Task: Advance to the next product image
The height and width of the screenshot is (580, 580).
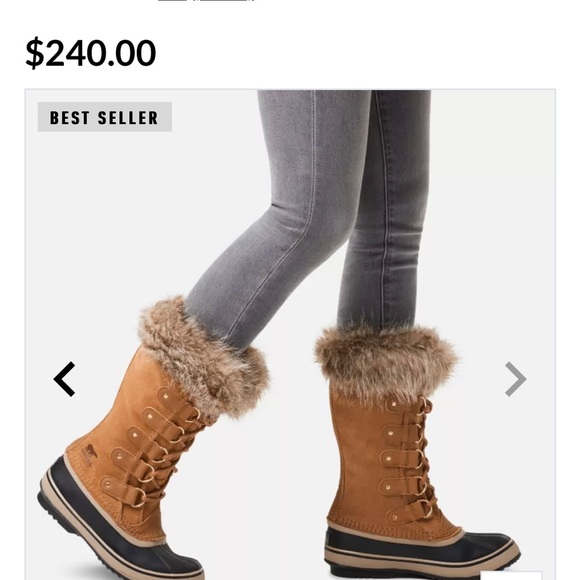Action: (516, 379)
